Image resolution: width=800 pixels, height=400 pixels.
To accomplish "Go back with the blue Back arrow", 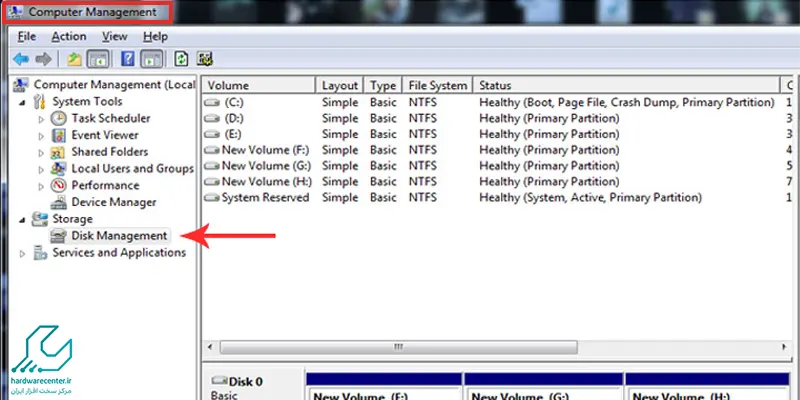I will (21, 59).
